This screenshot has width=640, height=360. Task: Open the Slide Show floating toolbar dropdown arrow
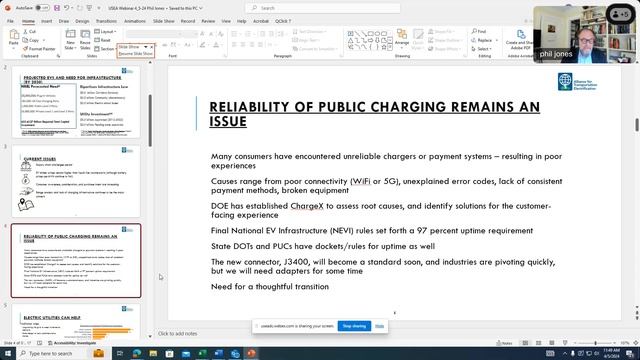(146, 47)
